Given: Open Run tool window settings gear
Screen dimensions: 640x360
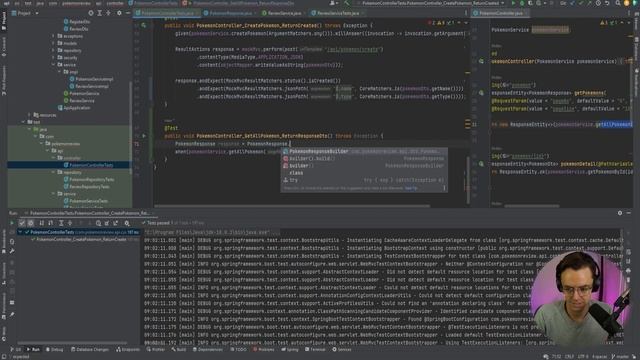Looking at the screenshot, I should tap(620, 213).
